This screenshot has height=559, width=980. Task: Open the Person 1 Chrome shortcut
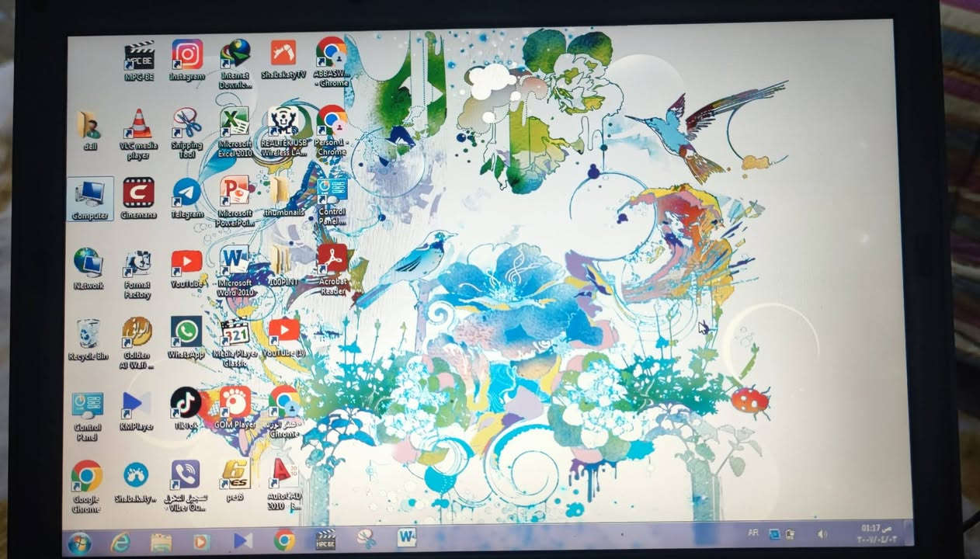point(332,131)
